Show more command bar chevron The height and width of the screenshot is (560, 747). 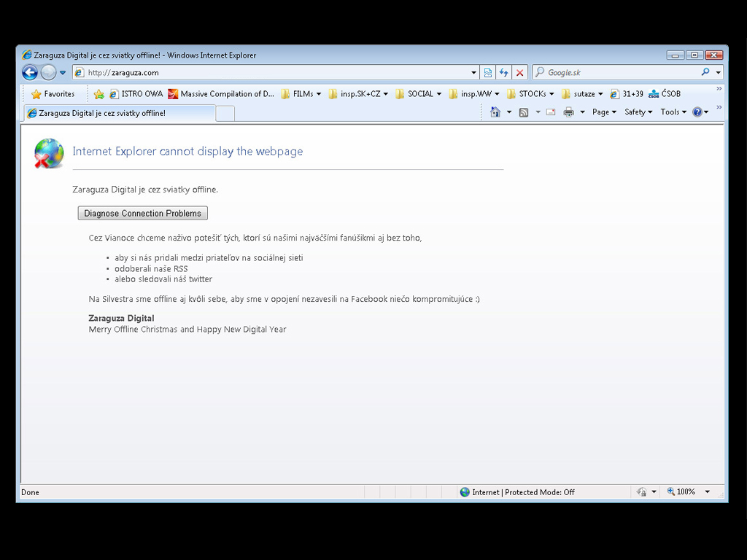(x=719, y=107)
